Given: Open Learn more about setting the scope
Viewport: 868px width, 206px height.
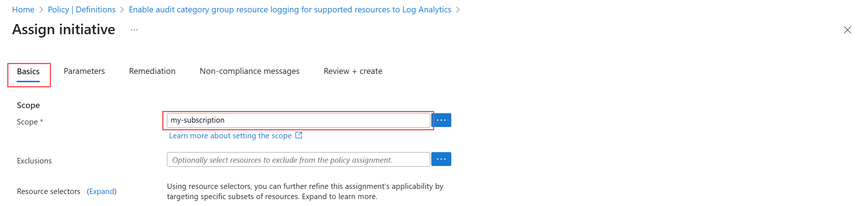Looking at the screenshot, I should pyautogui.click(x=230, y=136).
